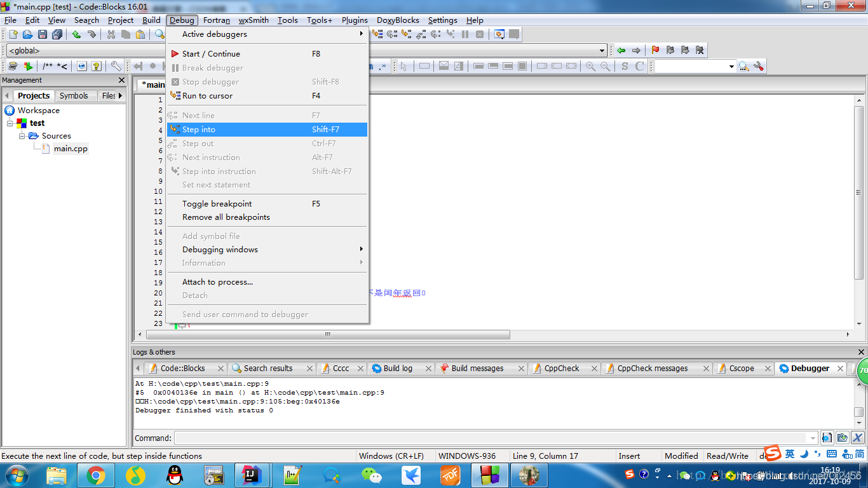Click Remove all breakpoints
Viewport: 868px width, 488px height.
click(267, 217)
